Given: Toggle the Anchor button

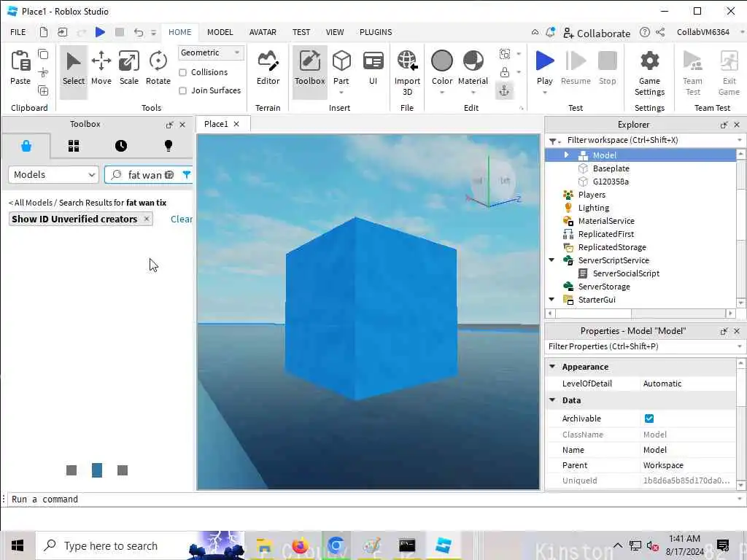Looking at the screenshot, I should (x=504, y=90).
